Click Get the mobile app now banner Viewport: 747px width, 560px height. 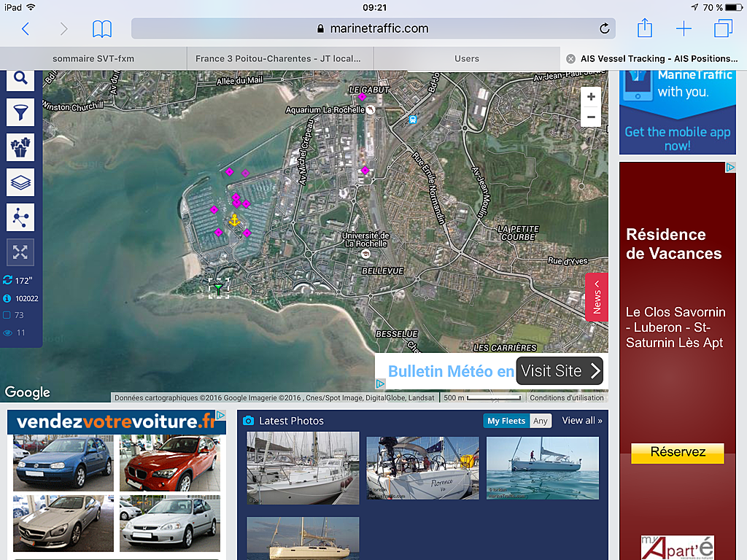point(678,112)
